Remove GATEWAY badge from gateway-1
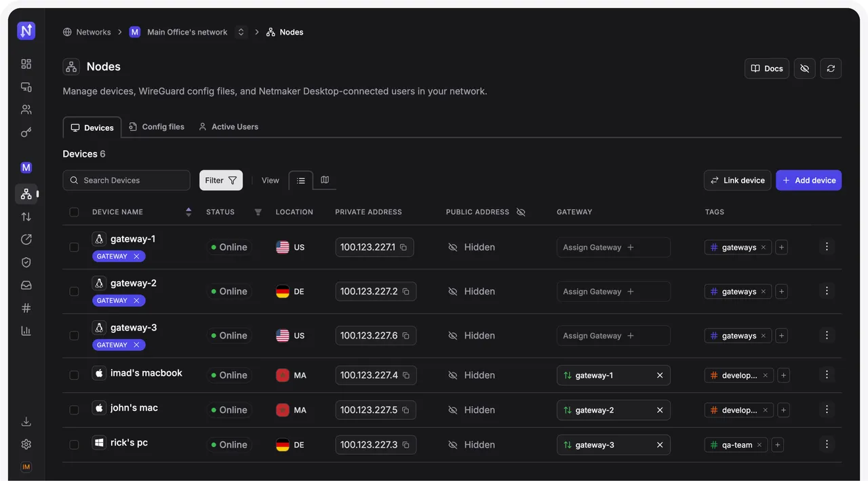 point(136,256)
